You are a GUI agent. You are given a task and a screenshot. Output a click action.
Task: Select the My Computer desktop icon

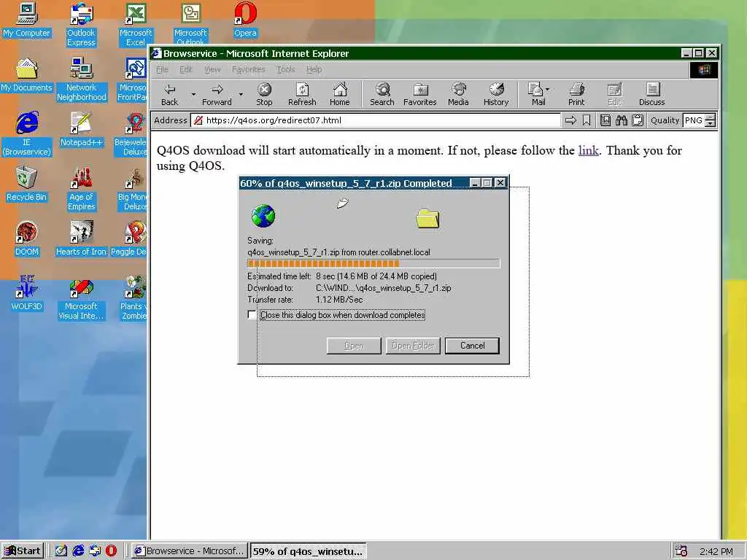27,20
